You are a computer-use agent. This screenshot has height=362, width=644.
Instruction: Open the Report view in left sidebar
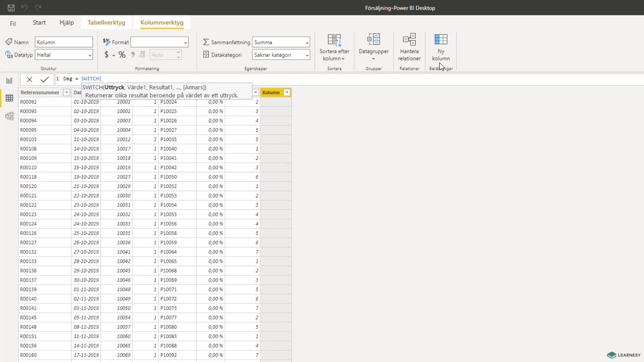9,80
